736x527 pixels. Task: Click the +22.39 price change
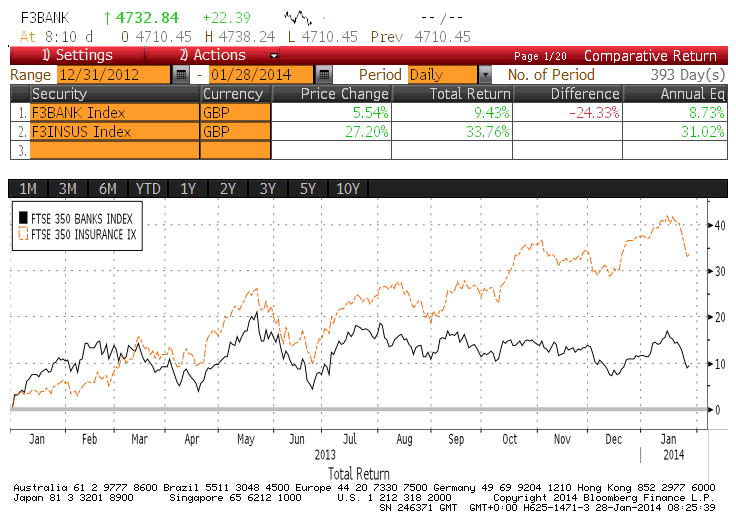click(x=227, y=18)
